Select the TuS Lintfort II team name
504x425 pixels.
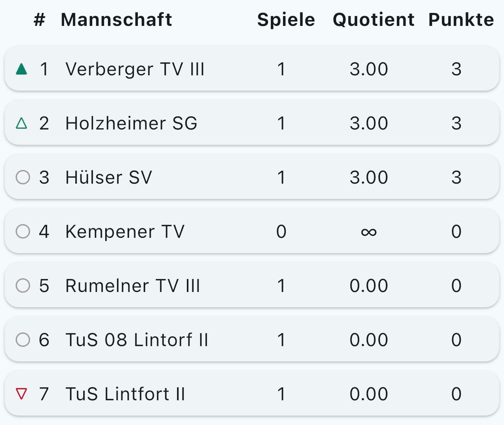pyautogui.click(x=125, y=394)
